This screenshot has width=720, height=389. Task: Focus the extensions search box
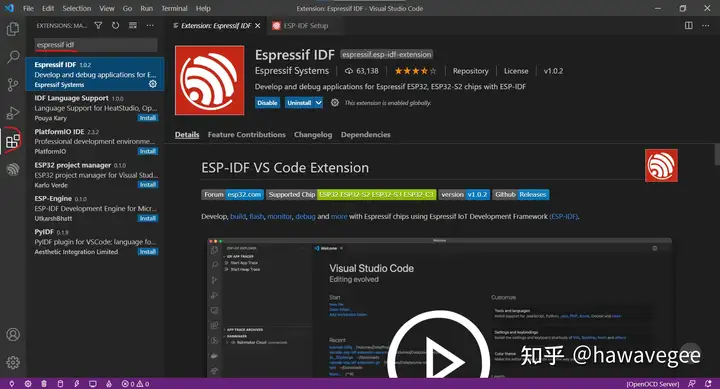coord(96,45)
